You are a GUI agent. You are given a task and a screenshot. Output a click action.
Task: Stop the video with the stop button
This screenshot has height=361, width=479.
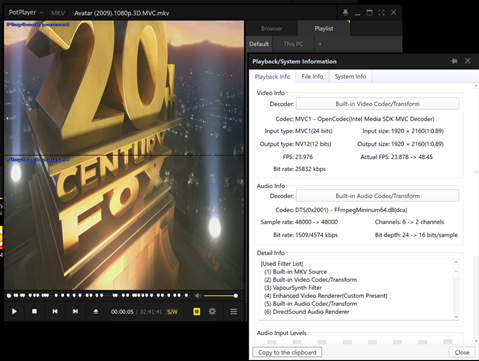pos(34,311)
